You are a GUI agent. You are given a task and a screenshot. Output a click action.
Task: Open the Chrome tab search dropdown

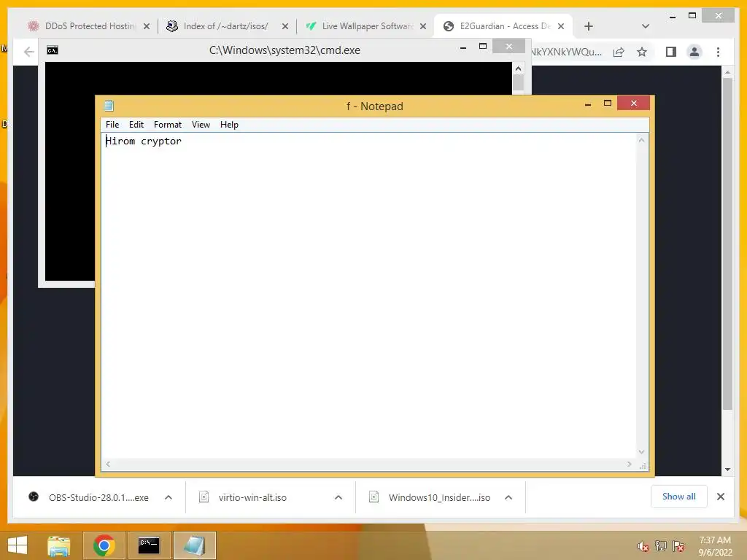[646, 26]
